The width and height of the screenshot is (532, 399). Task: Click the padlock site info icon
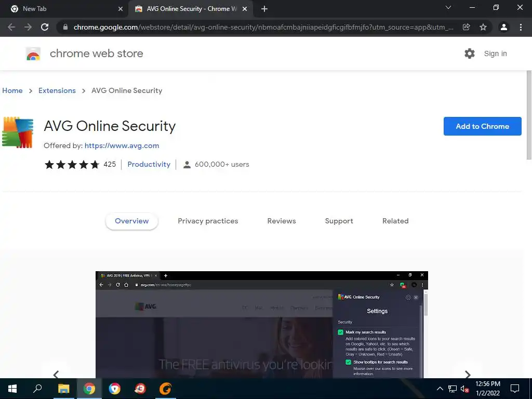tap(65, 27)
